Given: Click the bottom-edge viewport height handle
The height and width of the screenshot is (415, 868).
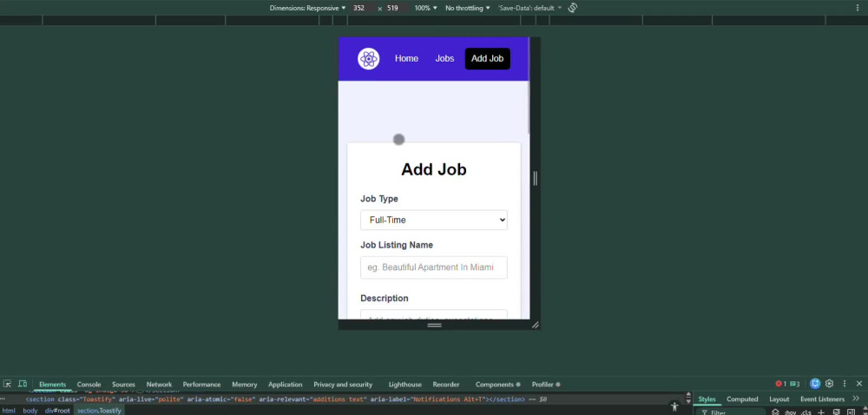Looking at the screenshot, I should 434,326.
